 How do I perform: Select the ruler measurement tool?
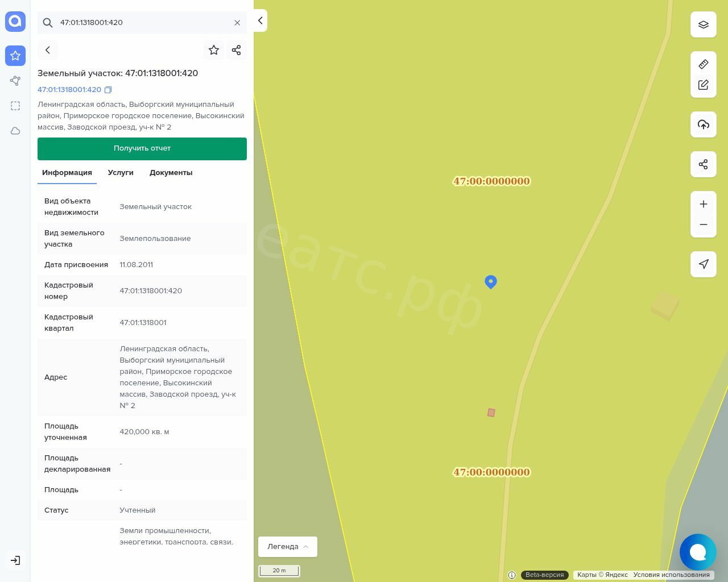[703, 64]
